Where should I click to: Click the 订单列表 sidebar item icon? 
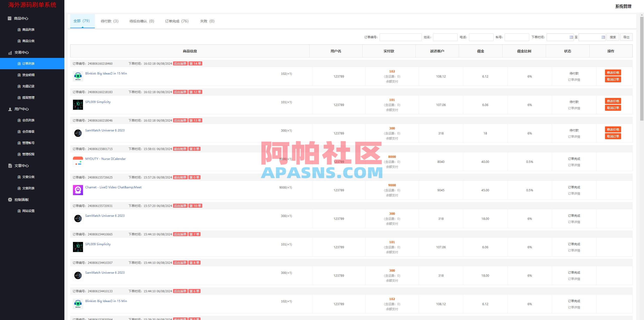tap(19, 63)
